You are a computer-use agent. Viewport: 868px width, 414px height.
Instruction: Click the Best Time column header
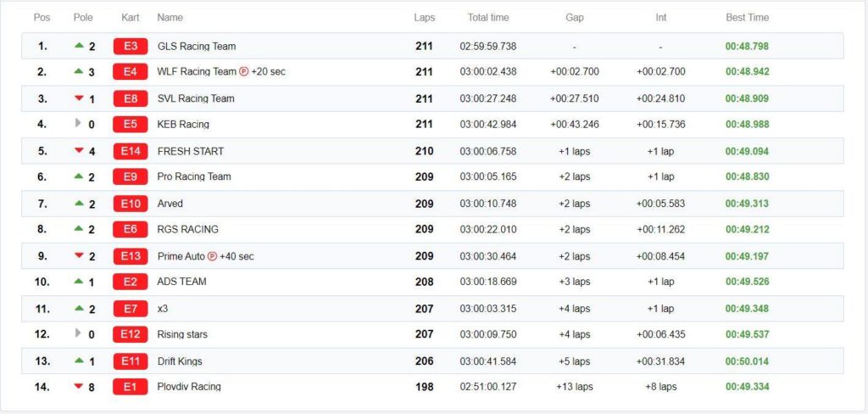pyautogui.click(x=747, y=18)
